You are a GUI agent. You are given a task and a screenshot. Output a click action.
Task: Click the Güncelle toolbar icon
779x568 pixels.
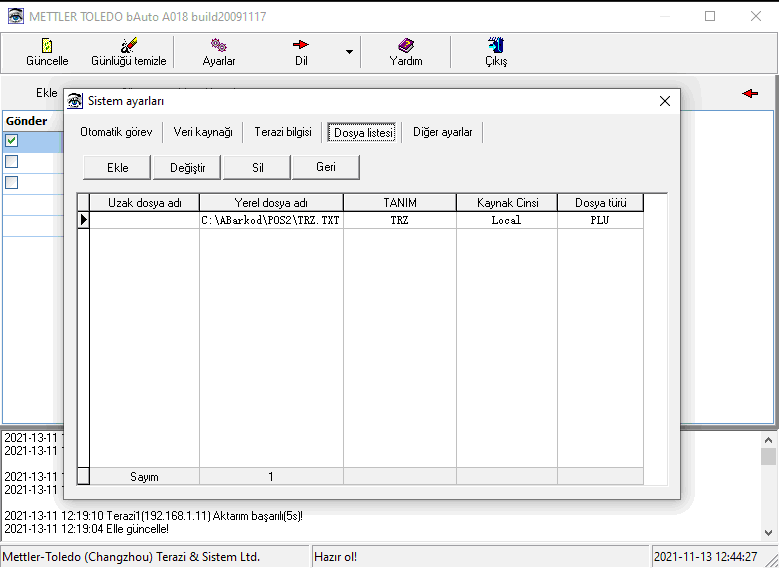pyautogui.click(x=47, y=46)
